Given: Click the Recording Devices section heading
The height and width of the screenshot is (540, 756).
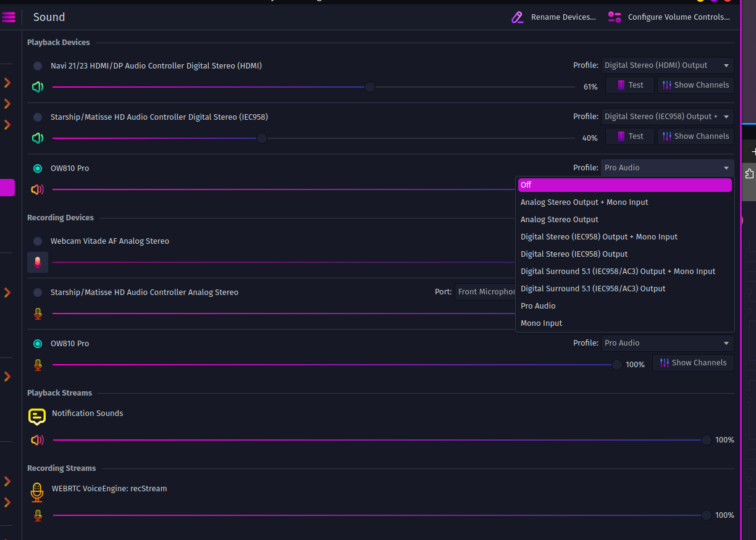Looking at the screenshot, I should coord(61,218).
